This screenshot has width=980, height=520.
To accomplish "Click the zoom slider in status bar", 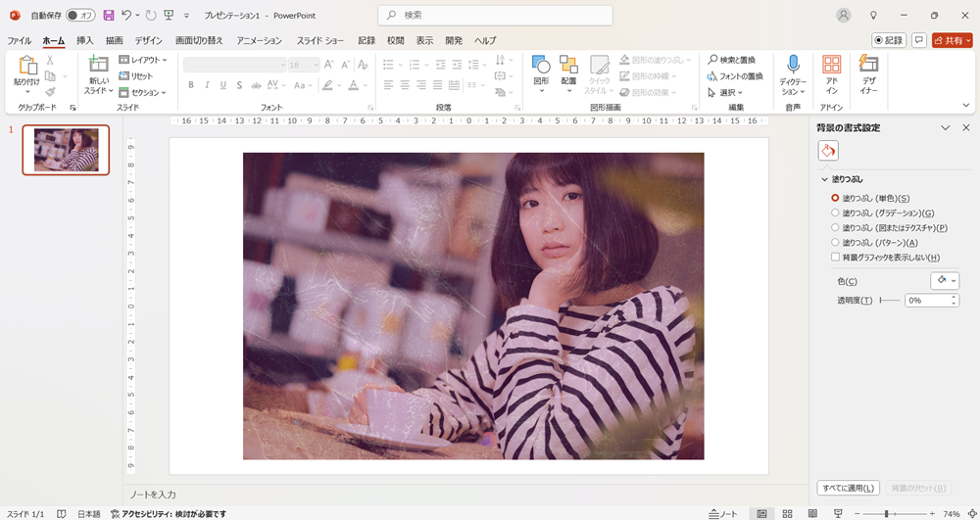I will (896, 514).
